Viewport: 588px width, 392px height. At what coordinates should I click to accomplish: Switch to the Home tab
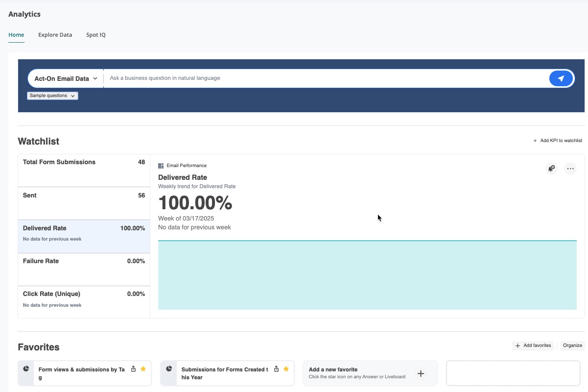[16, 35]
